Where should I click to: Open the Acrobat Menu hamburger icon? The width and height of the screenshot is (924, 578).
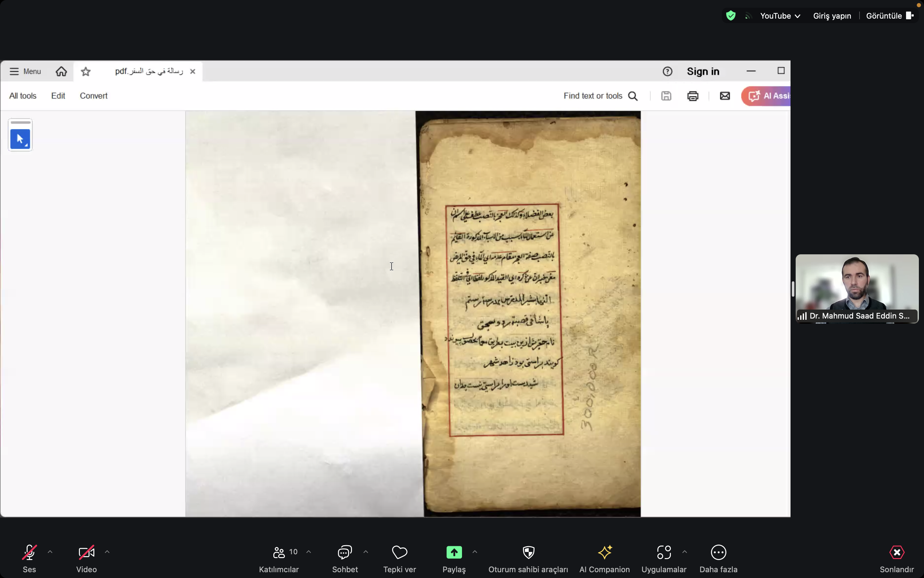[14, 72]
